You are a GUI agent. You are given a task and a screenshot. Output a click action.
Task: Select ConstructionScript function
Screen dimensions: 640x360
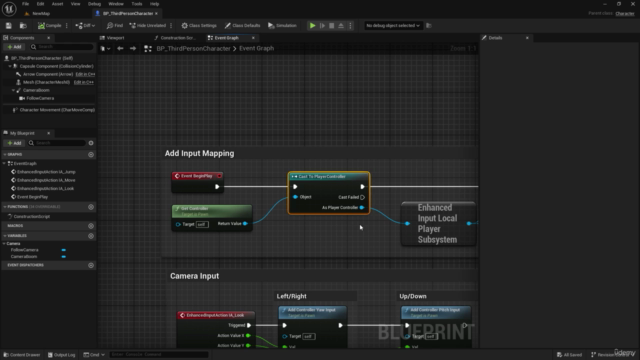(x=31, y=217)
